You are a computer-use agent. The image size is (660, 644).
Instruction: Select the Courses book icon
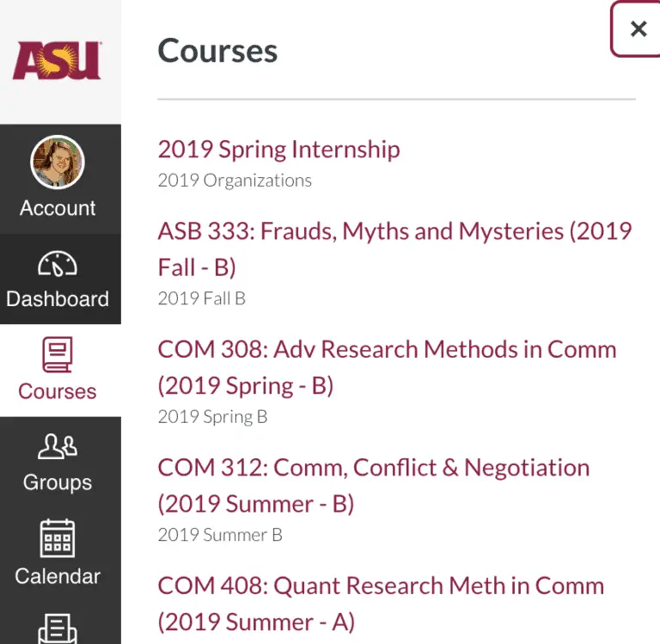pos(58,354)
